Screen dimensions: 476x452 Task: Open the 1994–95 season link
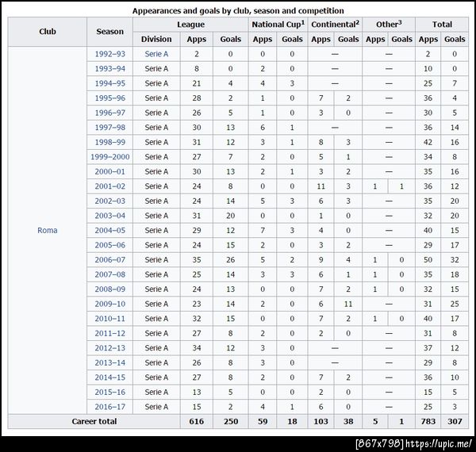point(110,83)
